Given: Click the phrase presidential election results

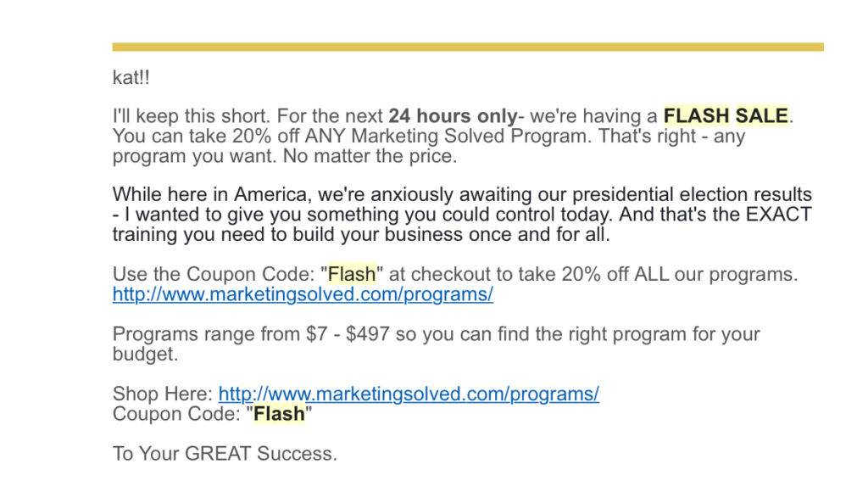Looking at the screenshot, I should 692,194.
